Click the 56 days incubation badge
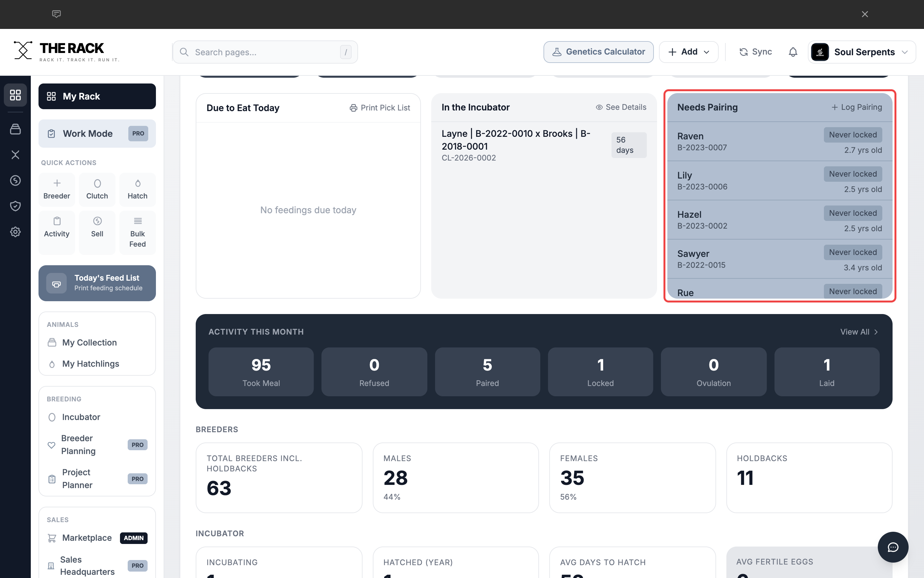The height and width of the screenshot is (578, 924). pos(629,145)
